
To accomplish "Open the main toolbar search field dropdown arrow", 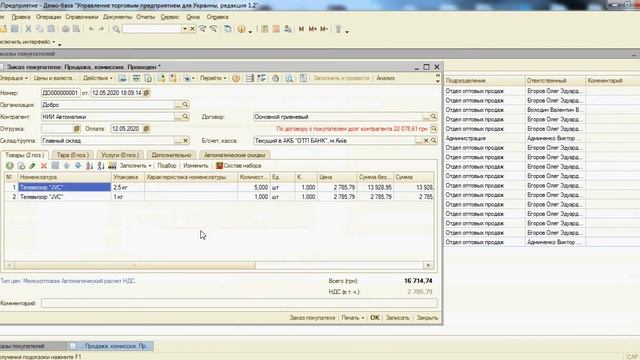I will 184,29.
